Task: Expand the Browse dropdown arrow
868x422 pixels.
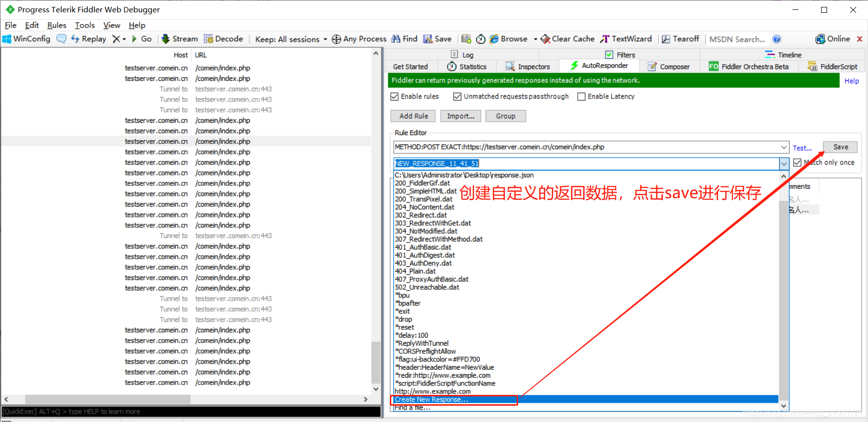Action: tap(535, 39)
